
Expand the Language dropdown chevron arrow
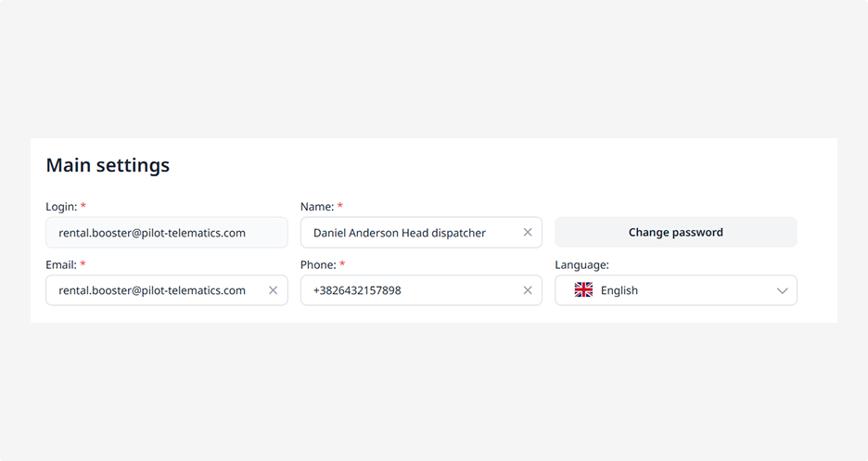[x=782, y=290]
